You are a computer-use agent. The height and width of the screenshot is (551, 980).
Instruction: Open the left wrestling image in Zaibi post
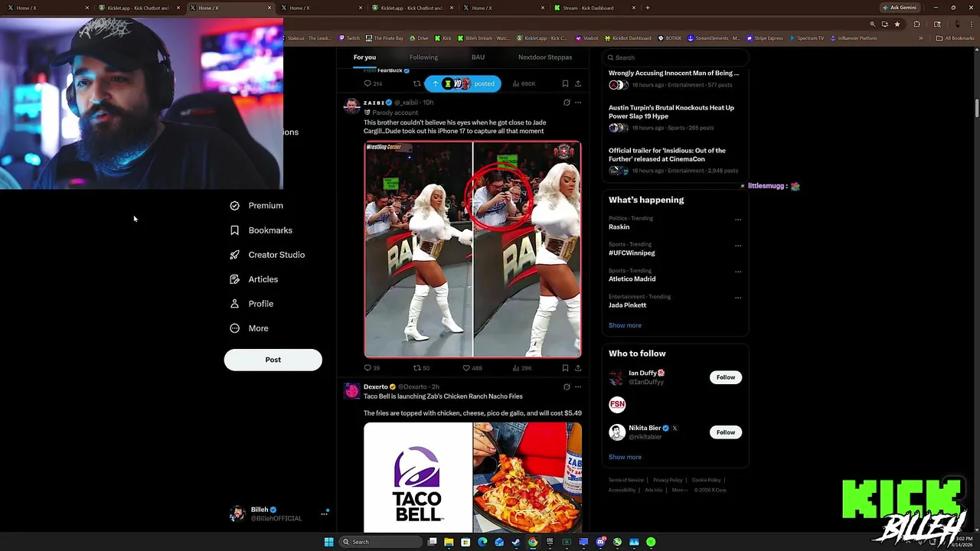coord(418,249)
